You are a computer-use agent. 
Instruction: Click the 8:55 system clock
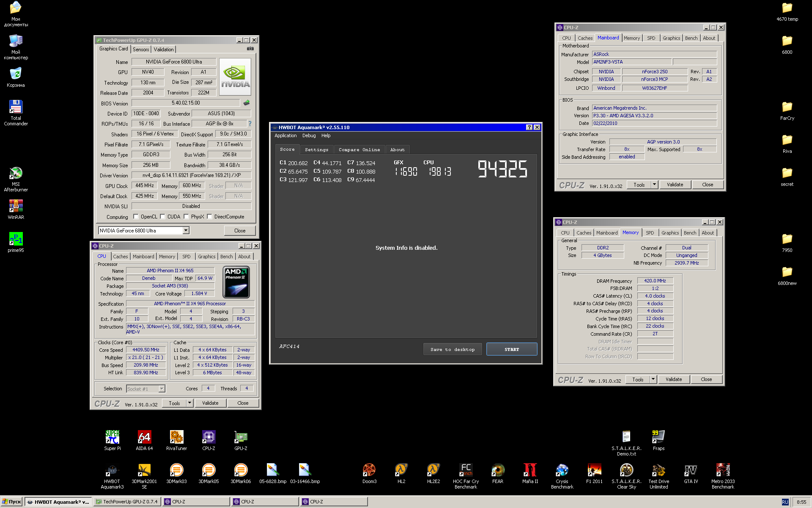[801, 502]
